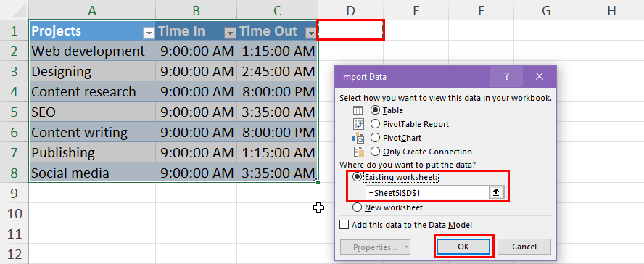
Task: Click the Time In header cell
Action: click(196, 30)
